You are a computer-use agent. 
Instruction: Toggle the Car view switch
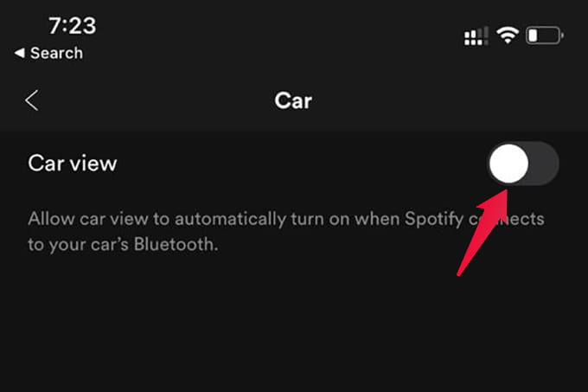pos(523,164)
